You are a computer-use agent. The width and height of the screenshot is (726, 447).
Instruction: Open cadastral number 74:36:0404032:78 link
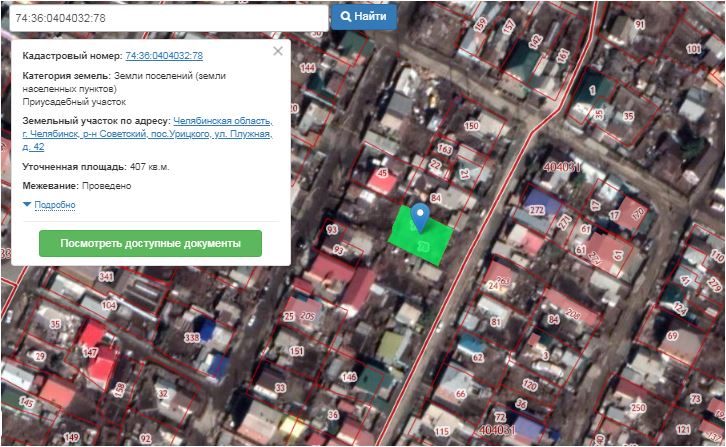coord(164,56)
